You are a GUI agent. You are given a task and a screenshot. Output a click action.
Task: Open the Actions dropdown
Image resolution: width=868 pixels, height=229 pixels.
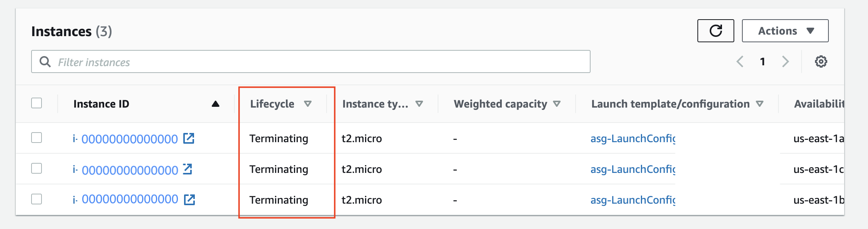click(785, 31)
